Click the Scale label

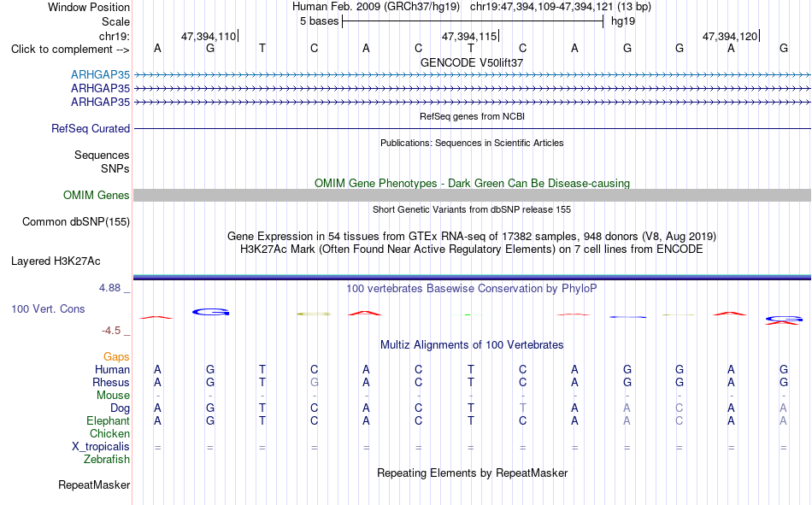[x=115, y=21]
